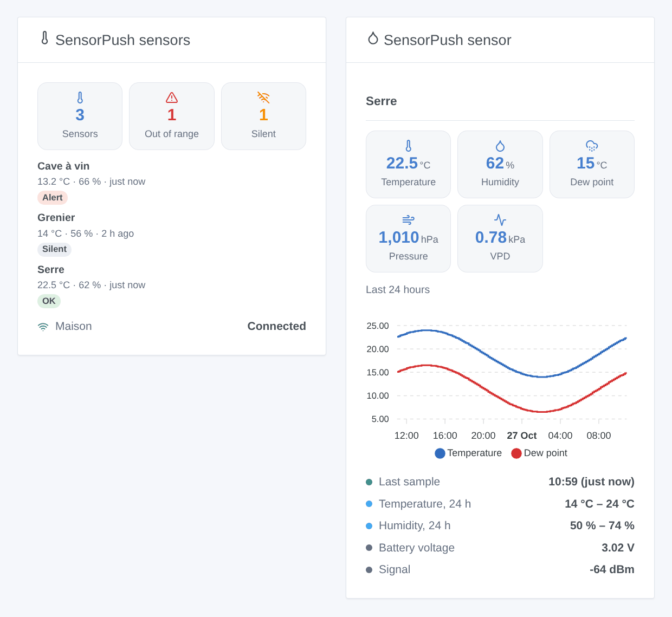Click the Serre heading in the sensor card
Image resolution: width=672 pixels, height=617 pixels.
(x=382, y=101)
